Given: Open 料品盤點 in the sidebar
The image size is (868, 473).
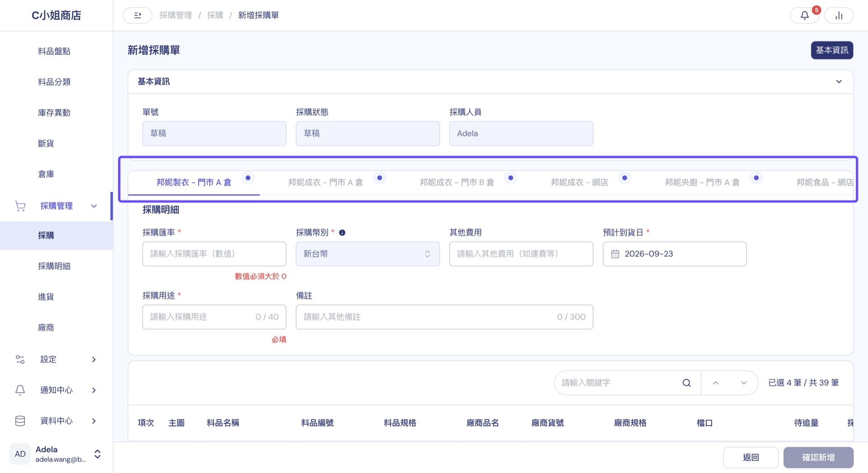Looking at the screenshot, I should pyautogui.click(x=54, y=52).
